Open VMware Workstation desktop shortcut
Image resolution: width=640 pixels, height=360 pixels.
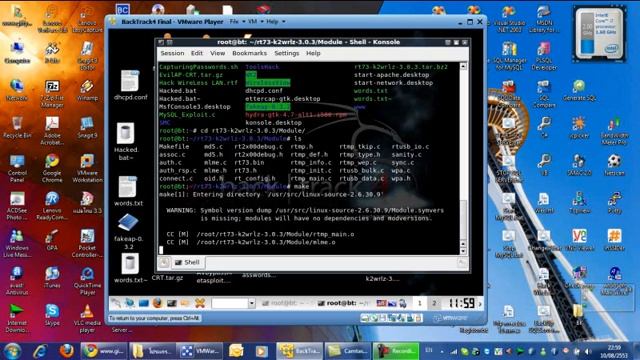tap(87, 168)
